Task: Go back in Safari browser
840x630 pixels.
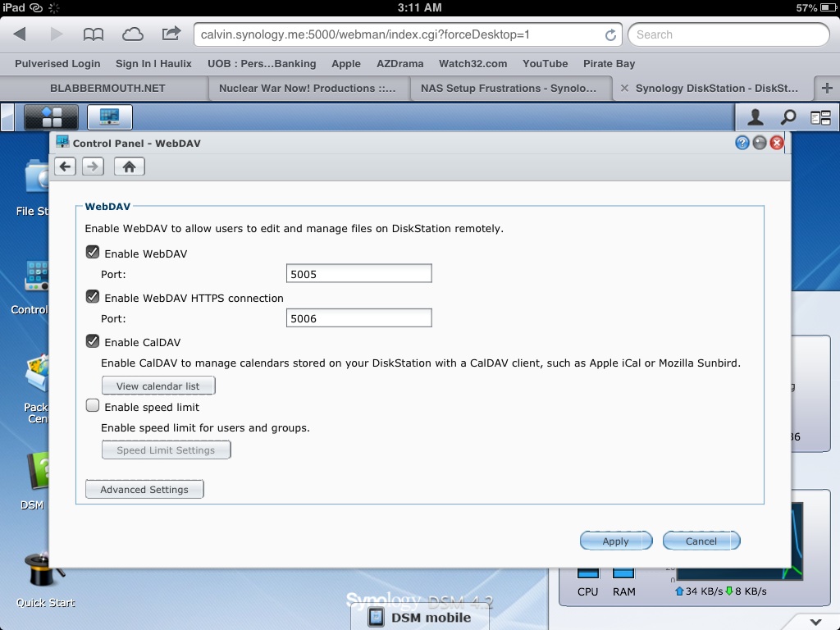Action: click(20, 34)
